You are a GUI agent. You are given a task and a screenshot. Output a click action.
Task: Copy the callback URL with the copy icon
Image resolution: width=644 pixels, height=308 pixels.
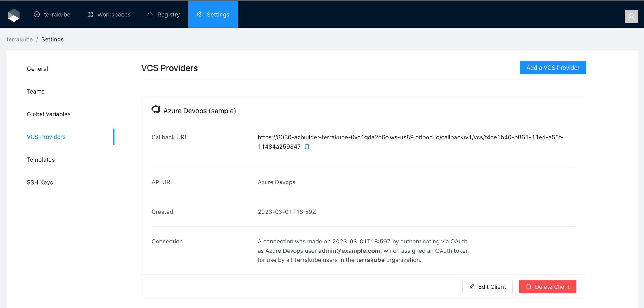click(x=307, y=147)
